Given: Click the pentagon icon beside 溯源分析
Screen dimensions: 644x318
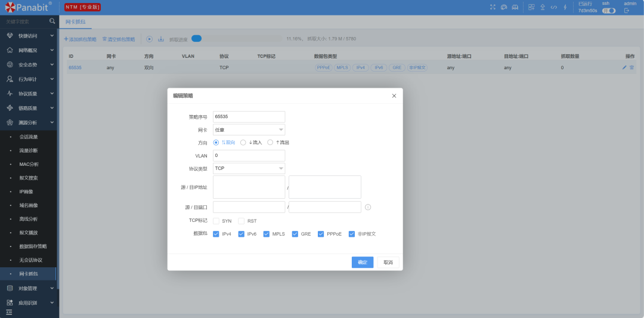Looking at the screenshot, I should point(10,122).
